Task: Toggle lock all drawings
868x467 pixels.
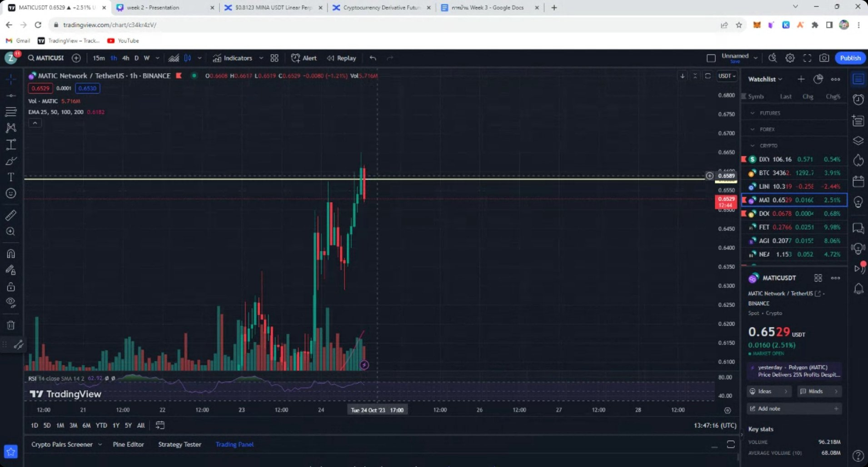Action: (11, 287)
